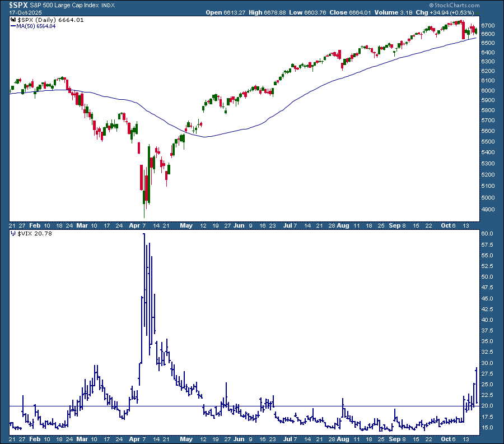This screenshot has width=504, height=444.
Task: Click the candlestick icon beside $SPX (Daily)
Action: pyautogui.click(x=13, y=20)
